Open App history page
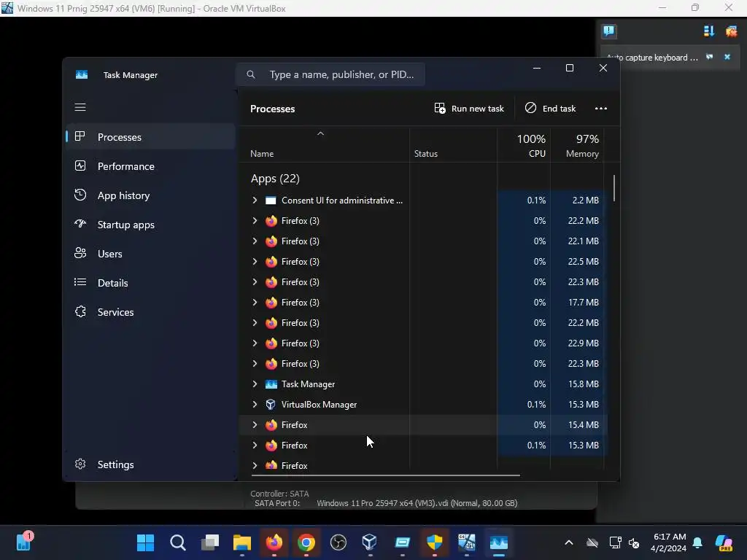747x560 pixels. coord(150,195)
